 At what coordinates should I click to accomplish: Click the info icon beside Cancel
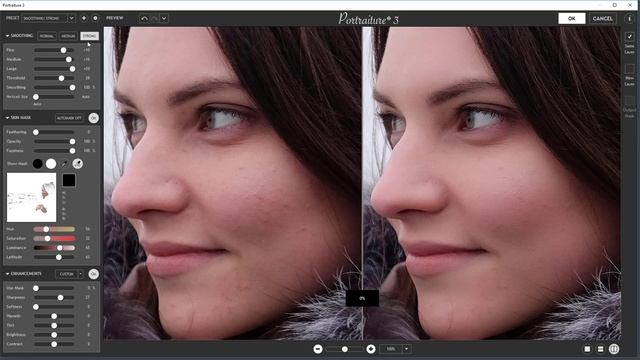pyautogui.click(x=629, y=18)
